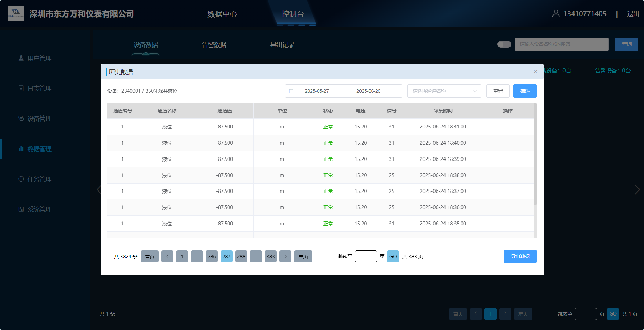The image size is (644, 330).
Task: Expand the 请选择通道名称 dropdown
Action: (444, 91)
